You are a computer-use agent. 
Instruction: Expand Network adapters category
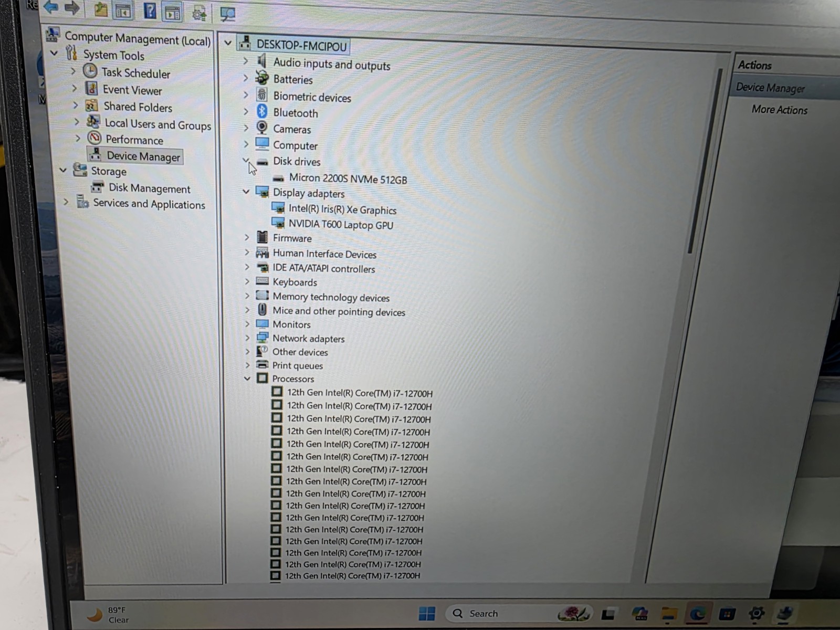pyautogui.click(x=247, y=338)
